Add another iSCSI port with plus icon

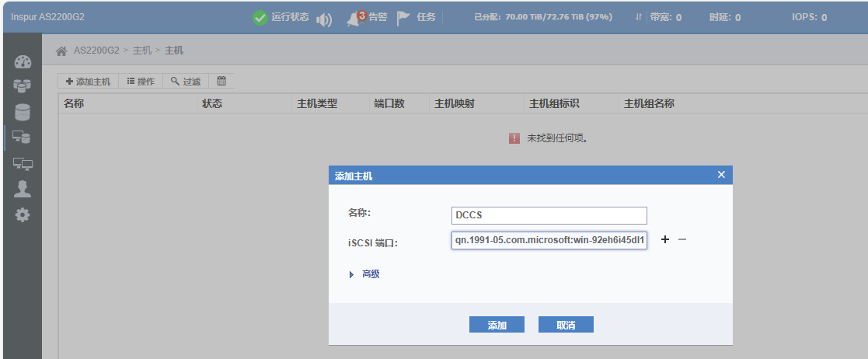tap(665, 239)
